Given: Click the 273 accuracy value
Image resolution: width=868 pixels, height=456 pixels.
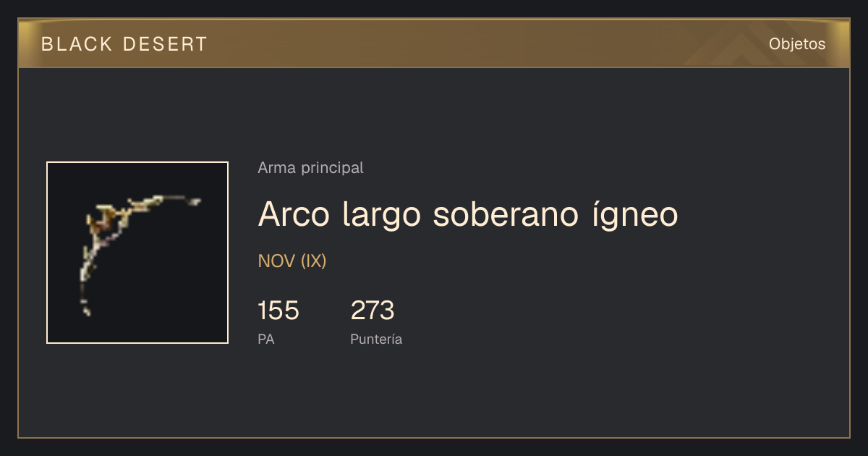Looking at the screenshot, I should [x=373, y=311].
